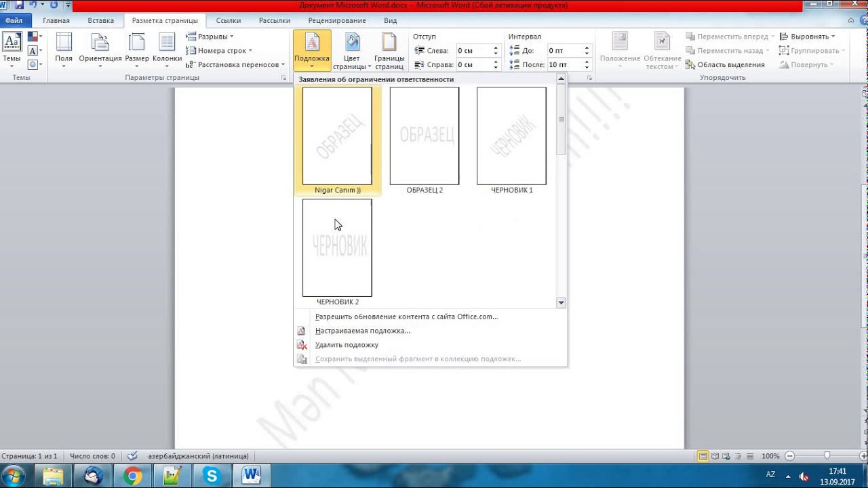Click Число слов: 0 word count
This screenshot has height=488, width=868.
tap(92, 456)
